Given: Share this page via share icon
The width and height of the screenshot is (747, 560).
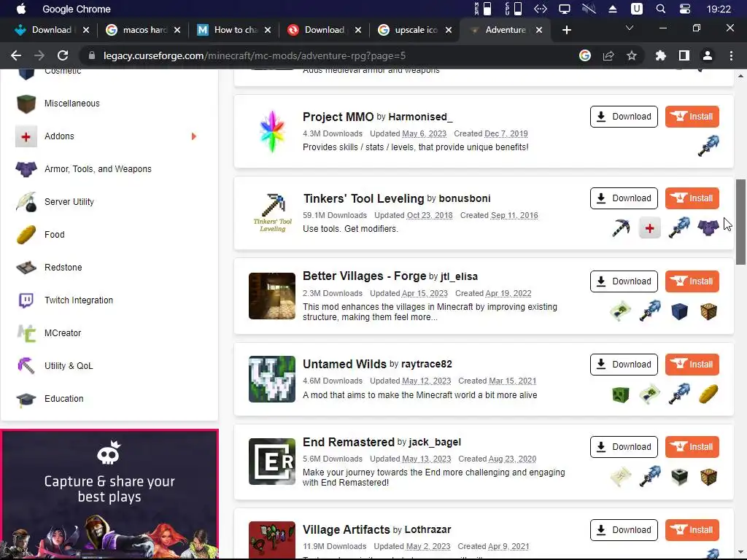Looking at the screenshot, I should (x=608, y=55).
